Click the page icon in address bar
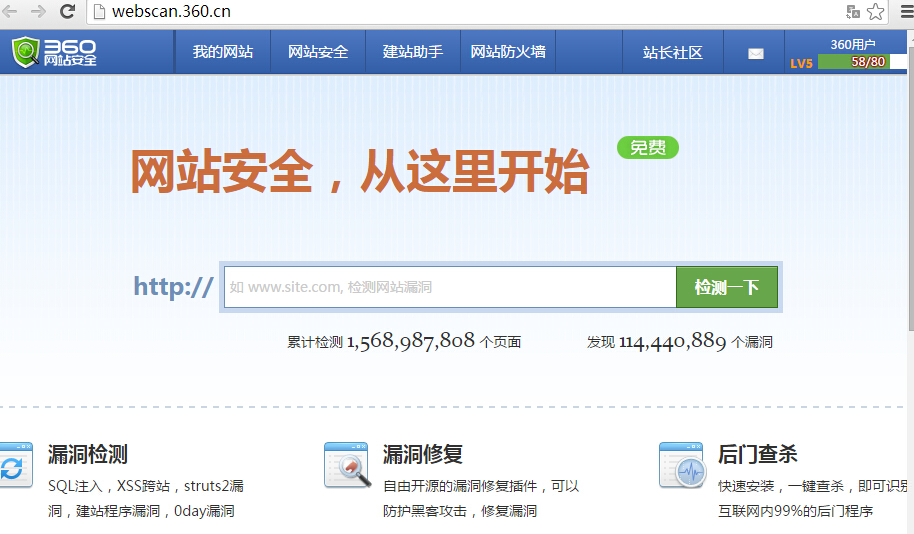 click(100, 12)
